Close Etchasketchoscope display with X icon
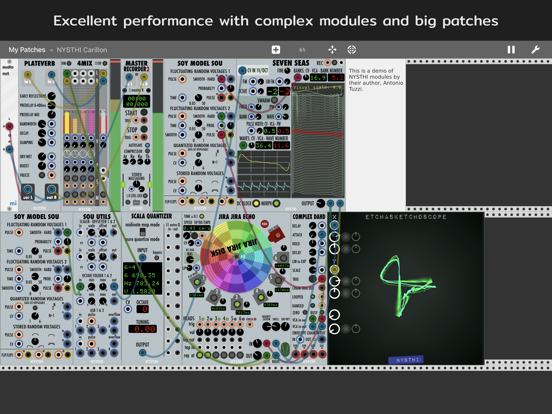552x414 pixels. click(334, 217)
